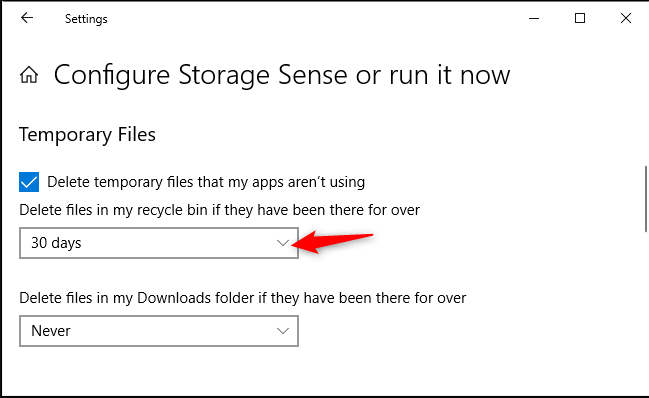
Task: Uncheck the delete temporary files checkbox
Action: [29, 182]
